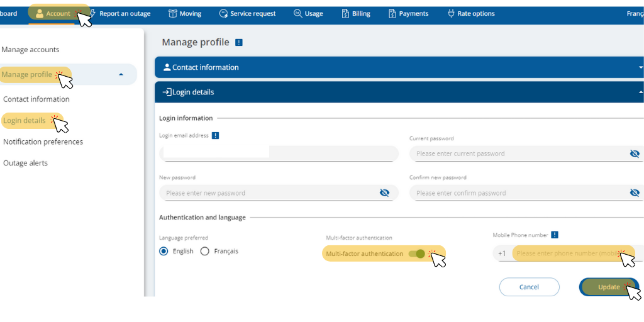Click the person icon in Contact information header
The width and height of the screenshot is (644, 322).
167,67
